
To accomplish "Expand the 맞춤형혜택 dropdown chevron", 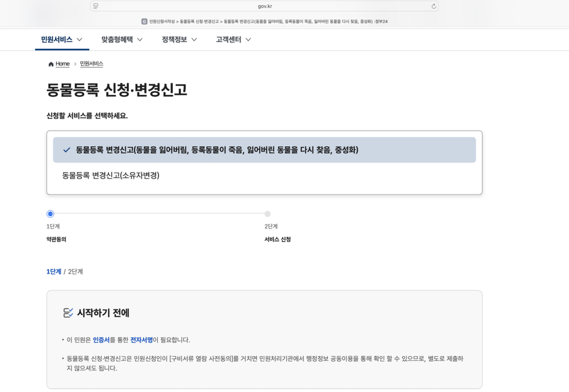I will click(139, 39).
